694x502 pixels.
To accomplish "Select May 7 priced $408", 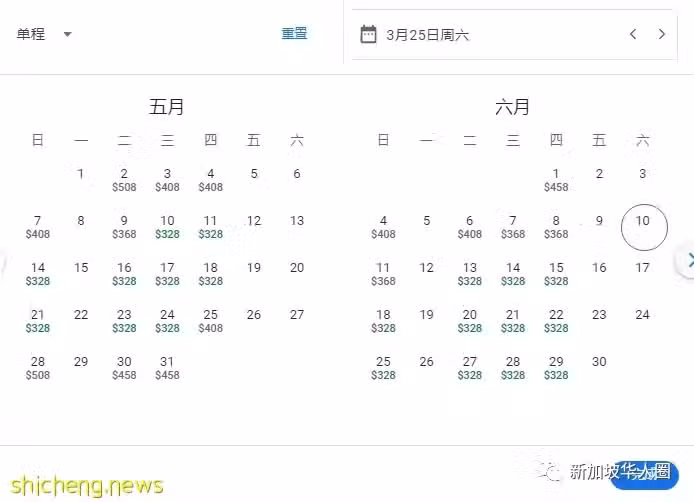I will point(38,227).
